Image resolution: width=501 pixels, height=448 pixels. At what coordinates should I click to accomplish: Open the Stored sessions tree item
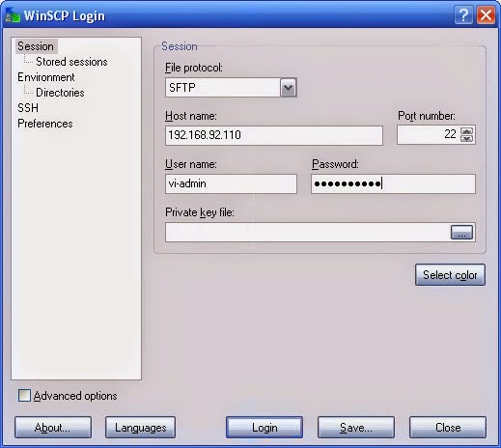[71, 62]
